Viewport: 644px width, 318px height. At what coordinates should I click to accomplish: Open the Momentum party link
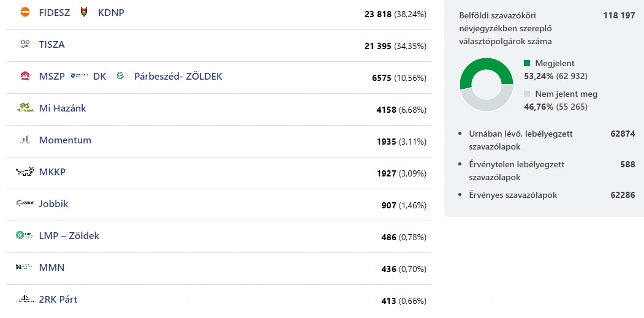(x=65, y=140)
